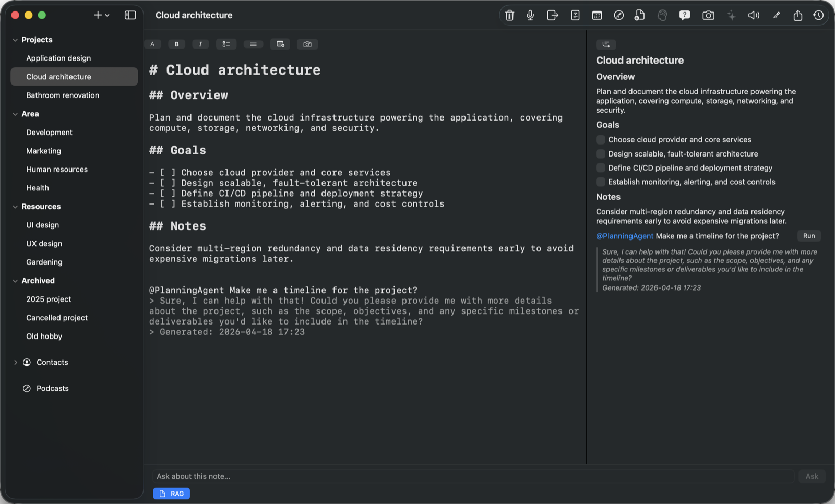Screen dimensions: 835x504
Task: Click the top toolbar camera icon
Action: coord(708,16)
